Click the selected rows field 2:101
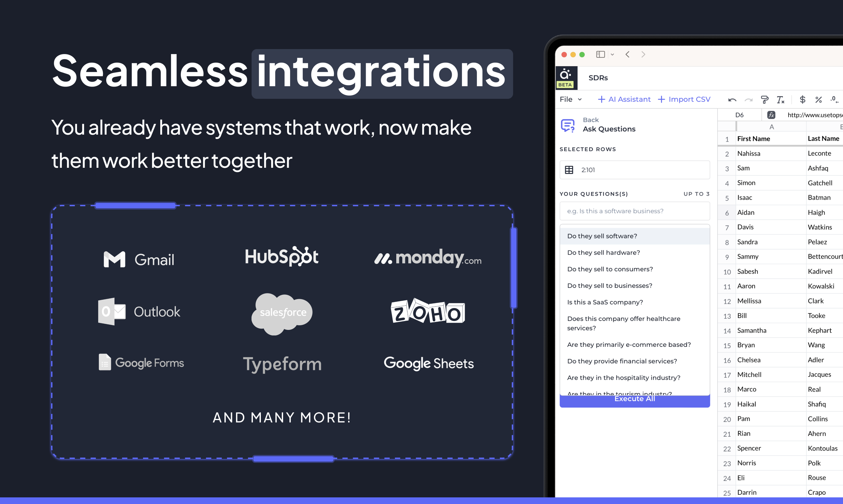 [635, 170]
